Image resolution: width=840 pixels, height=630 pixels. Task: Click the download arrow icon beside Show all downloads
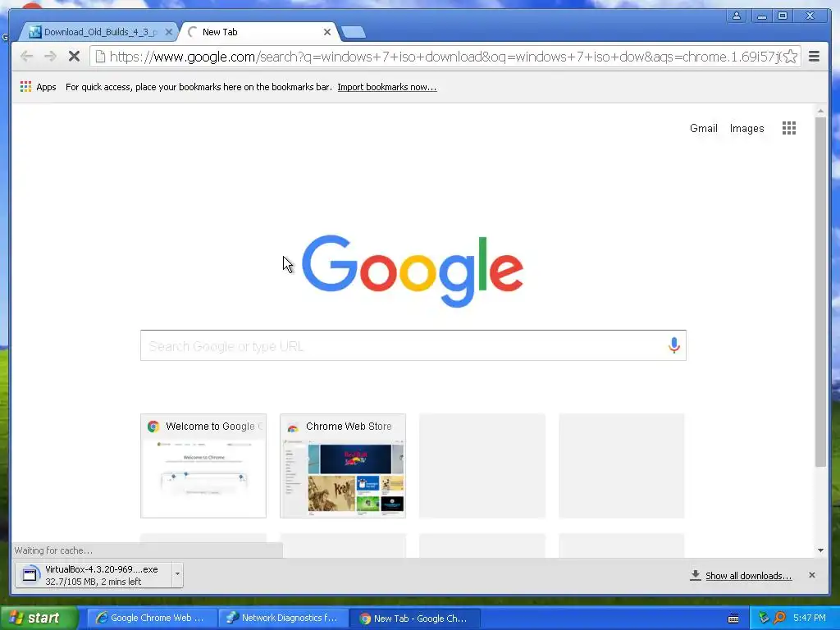(696, 575)
